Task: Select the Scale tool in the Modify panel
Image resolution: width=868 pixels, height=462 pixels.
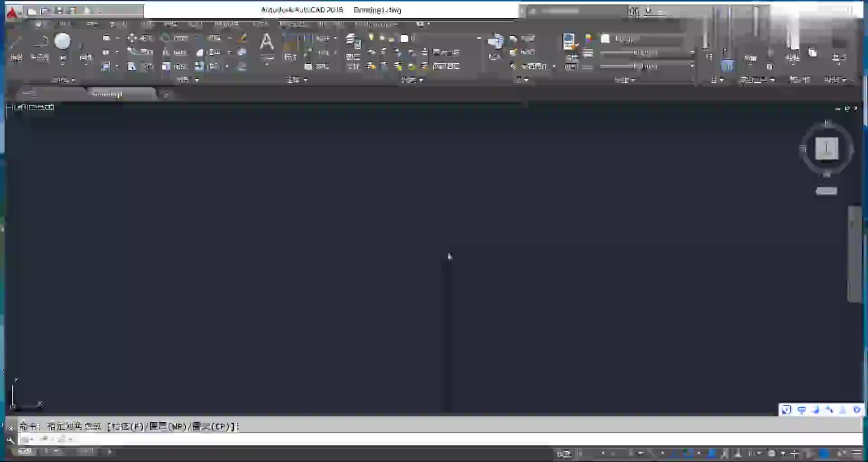Action: coord(175,66)
